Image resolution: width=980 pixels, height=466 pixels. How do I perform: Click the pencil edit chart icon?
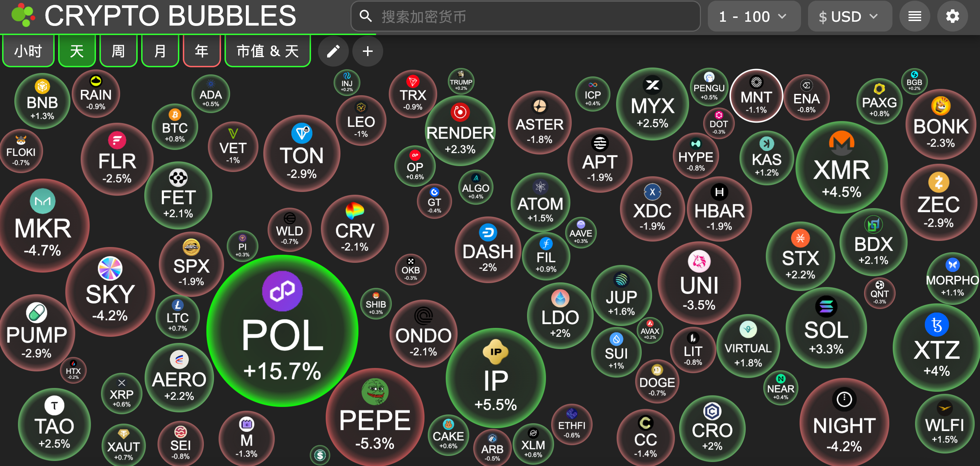click(333, 51)
